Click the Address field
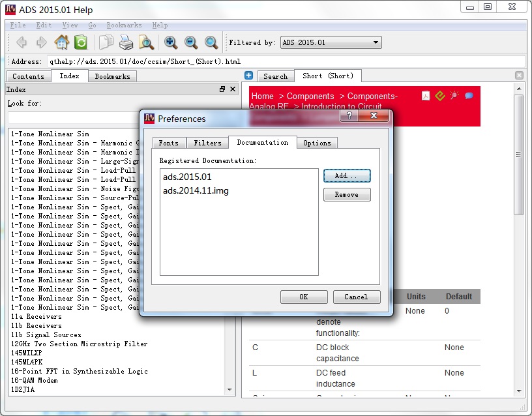 (286, 61)
